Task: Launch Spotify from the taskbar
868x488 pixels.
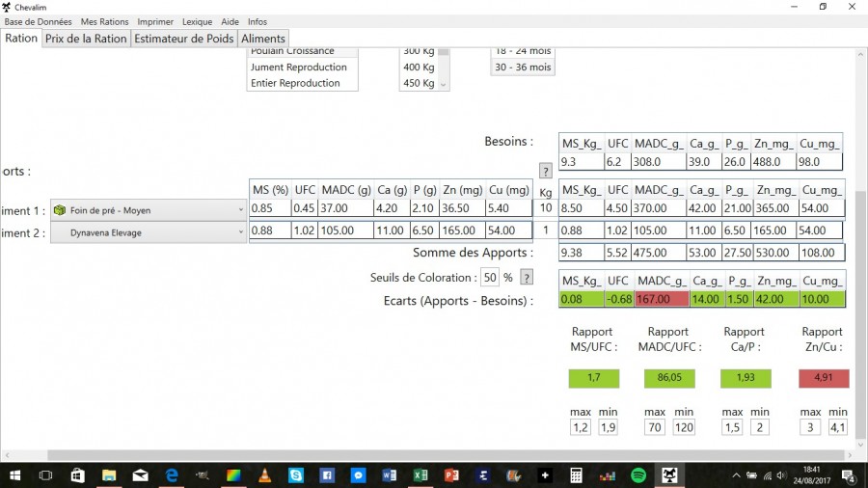Action: [x=638, y=475]
